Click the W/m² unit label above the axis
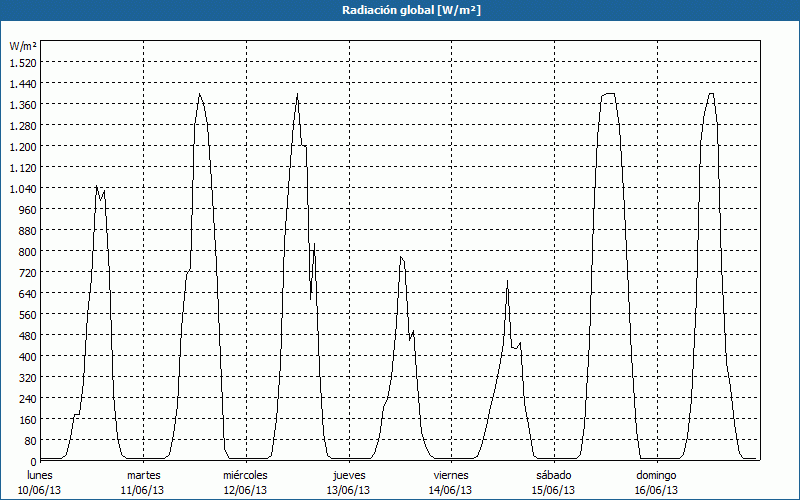 coord(23,46)
